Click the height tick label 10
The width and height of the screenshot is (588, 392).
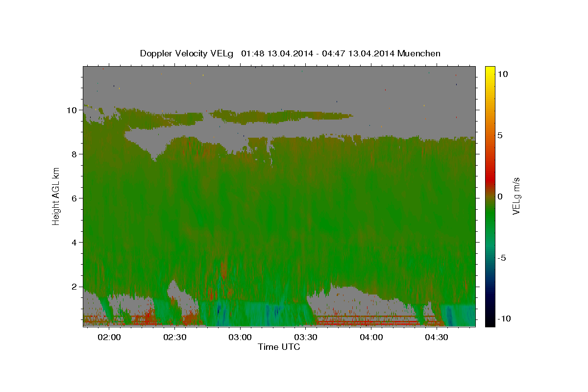click(73, 110)
